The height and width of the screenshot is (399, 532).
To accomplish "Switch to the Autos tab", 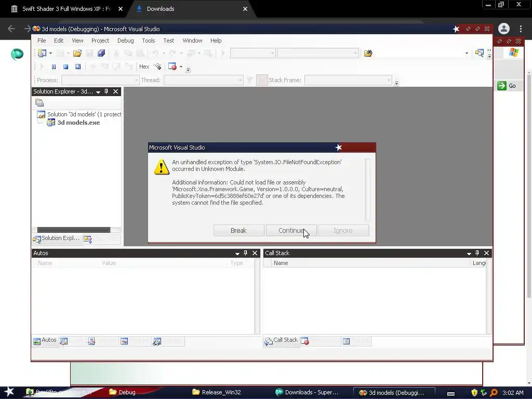I will tap(45, 340).
